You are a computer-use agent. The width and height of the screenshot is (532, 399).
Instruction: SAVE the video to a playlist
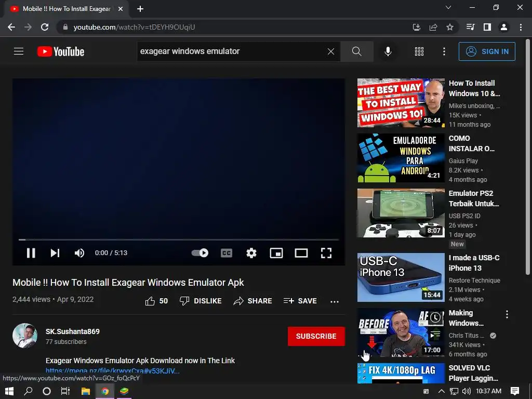(x=300, y=301)
